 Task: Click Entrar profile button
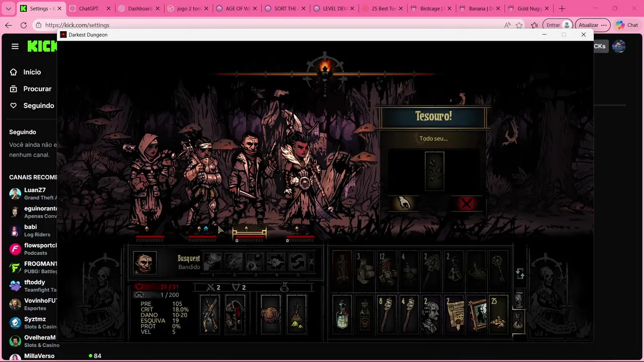click(x=558, y=25)
